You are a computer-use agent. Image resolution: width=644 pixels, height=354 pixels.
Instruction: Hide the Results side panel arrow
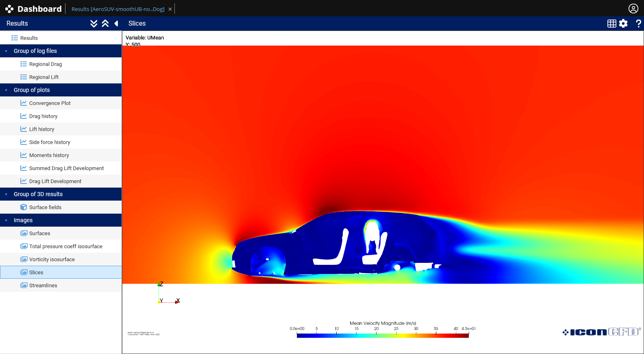coord(116,24)
